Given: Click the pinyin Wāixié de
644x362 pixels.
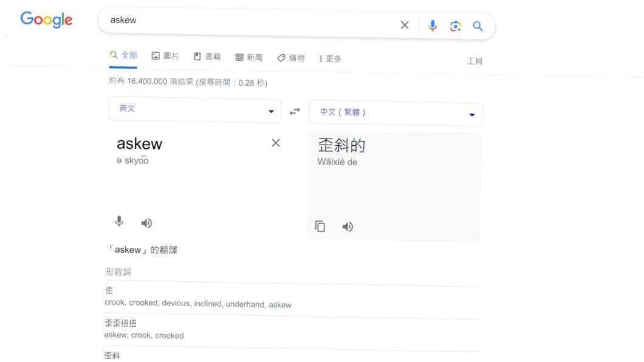Looking at the screenshot, I should click(x=337, y=162).
